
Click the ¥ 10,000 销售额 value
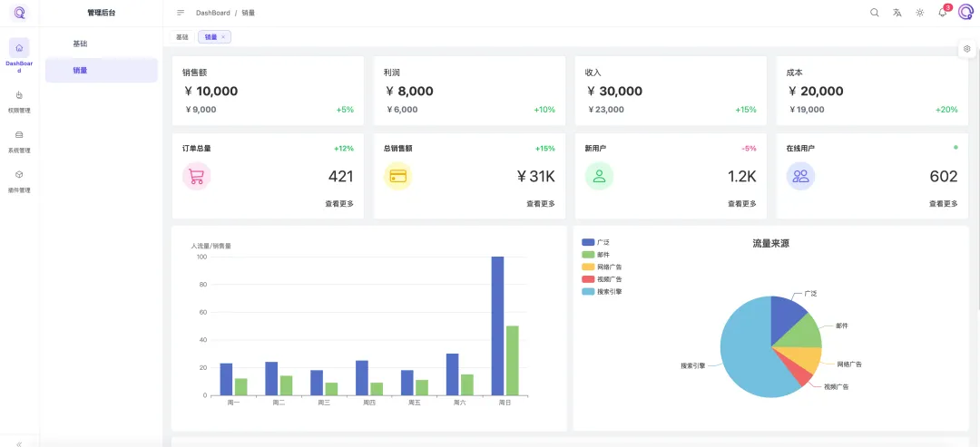coord(211,92)
